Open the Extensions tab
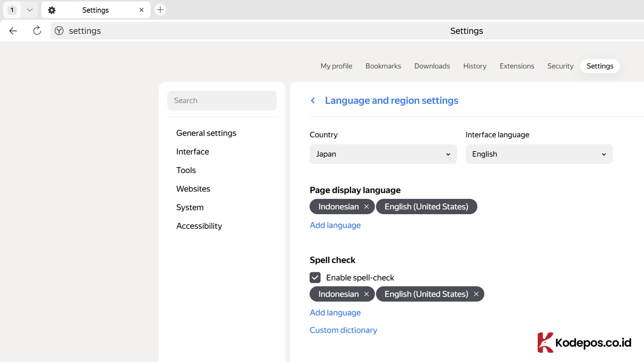The width and height of the screenshot is (644, 362). pos(517,66)
